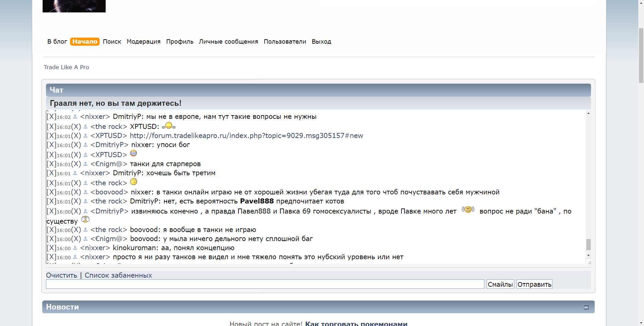Open the Модерация menu
The image size is (644, 326).
tap(144, 42)
